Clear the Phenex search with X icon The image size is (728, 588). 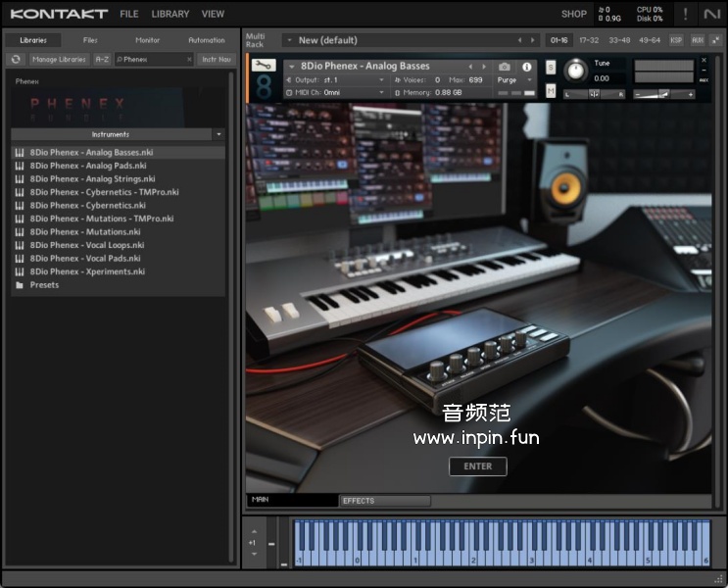tap(188, 60)
